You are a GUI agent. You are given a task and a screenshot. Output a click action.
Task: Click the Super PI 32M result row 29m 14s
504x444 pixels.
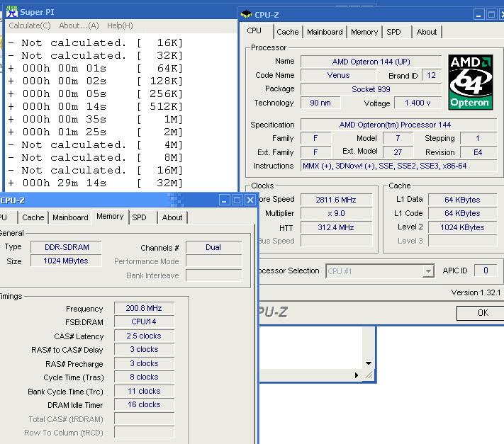(95, 183)
